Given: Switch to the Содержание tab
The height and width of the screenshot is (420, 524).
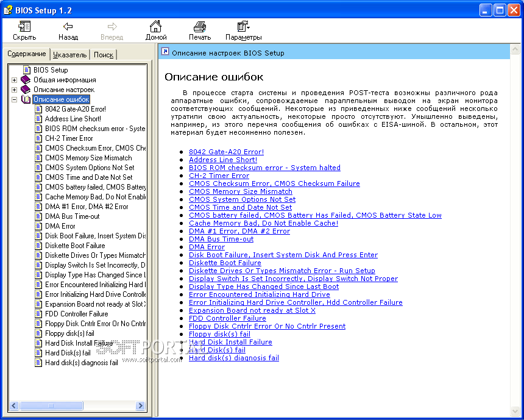Looking at the screenshot, I should coord(27,54).
